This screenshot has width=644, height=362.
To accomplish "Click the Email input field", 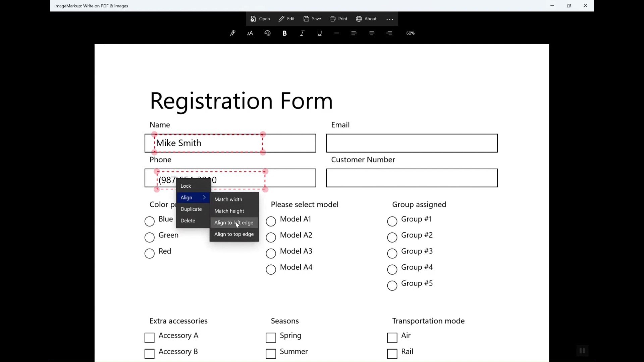I will click(x=412, y=143).
